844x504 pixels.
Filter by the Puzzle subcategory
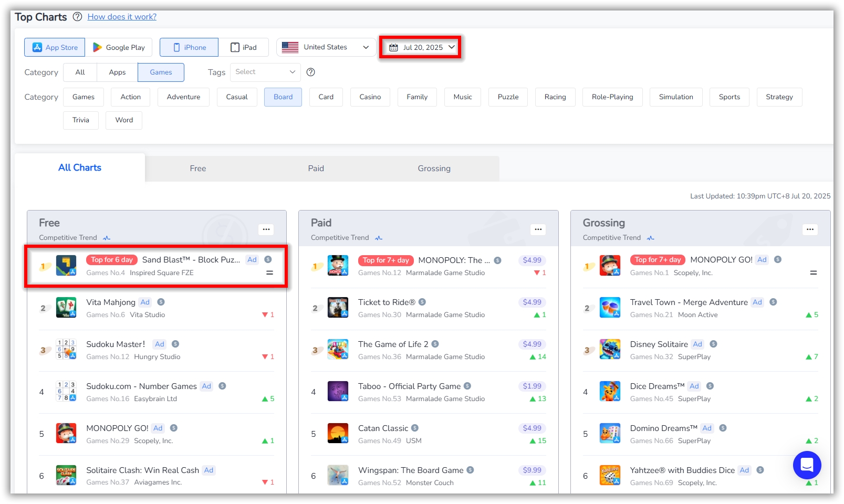(x=508, y=97)
